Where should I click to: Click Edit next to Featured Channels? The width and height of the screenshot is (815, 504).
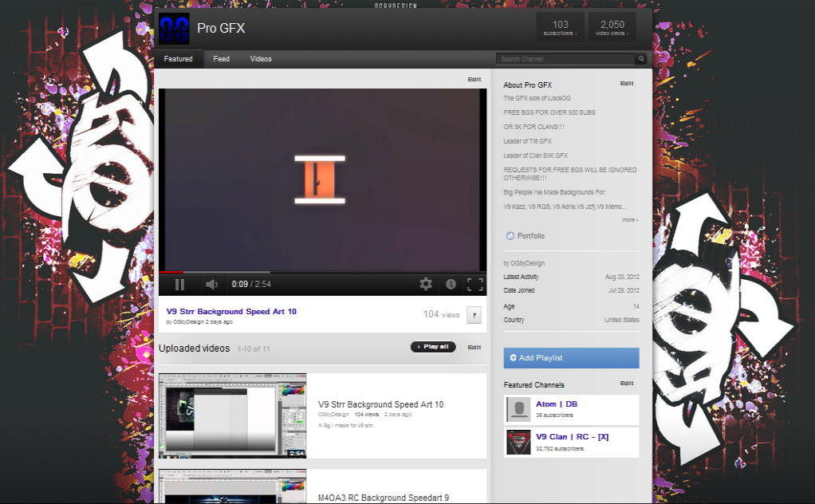tap(627, 383)
